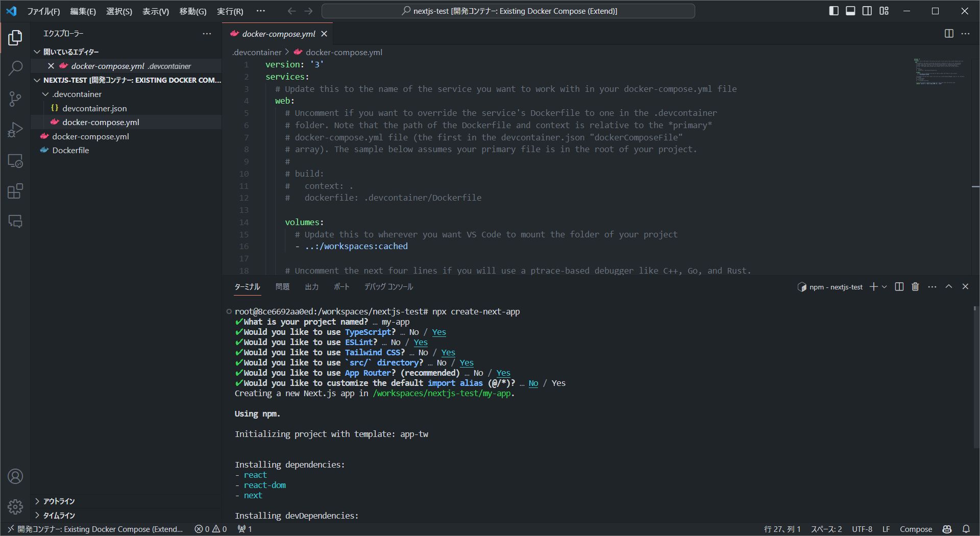Viewport: 980px width, 536px height.
Task: Open the Go menu
Action: (x=193, y=11)
